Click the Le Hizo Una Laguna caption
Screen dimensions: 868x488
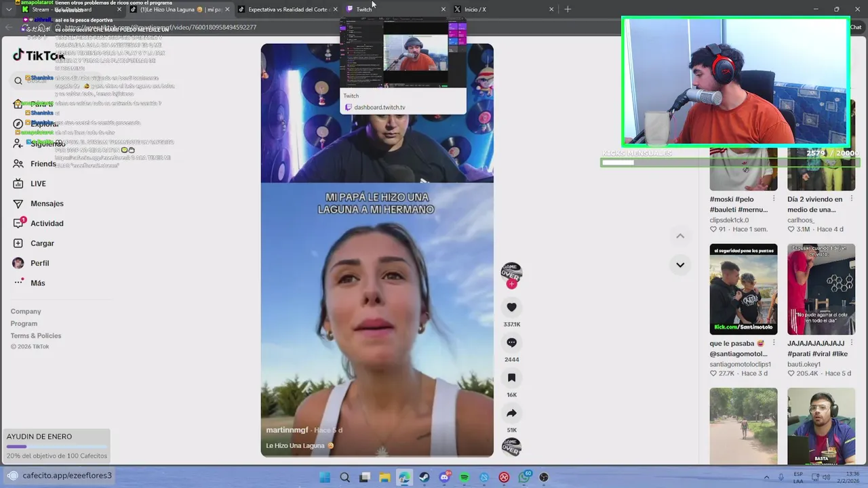[300, 446]
